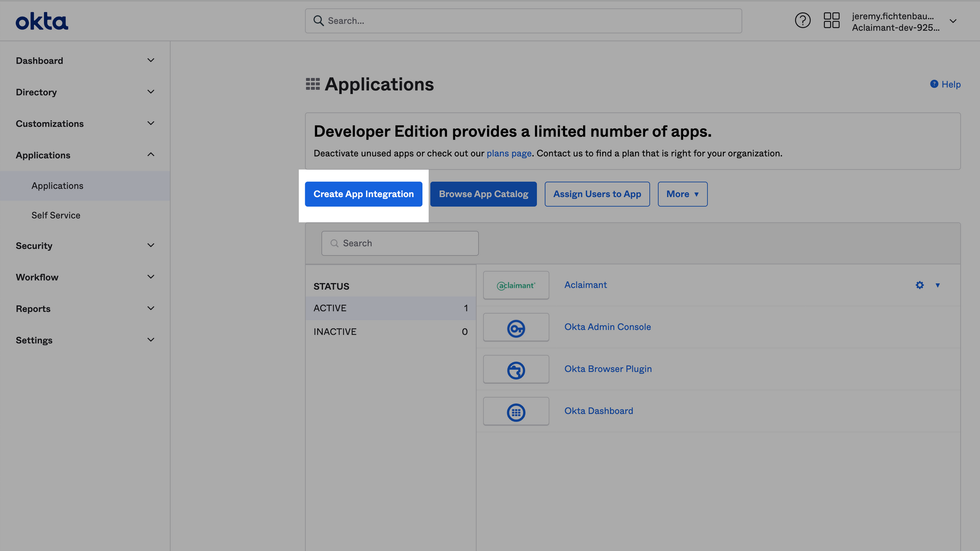
Task: Click the magnifier icon in app list search
Action: [x=334, y=243]
